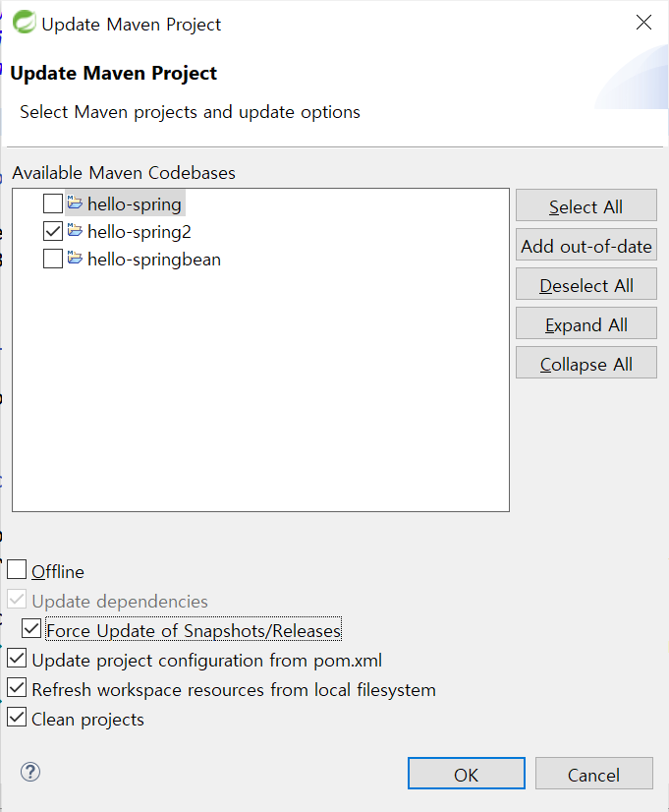Select the hello-spring2 tree row label
This screenshot has height=812, width=669.
click(139, 231)
